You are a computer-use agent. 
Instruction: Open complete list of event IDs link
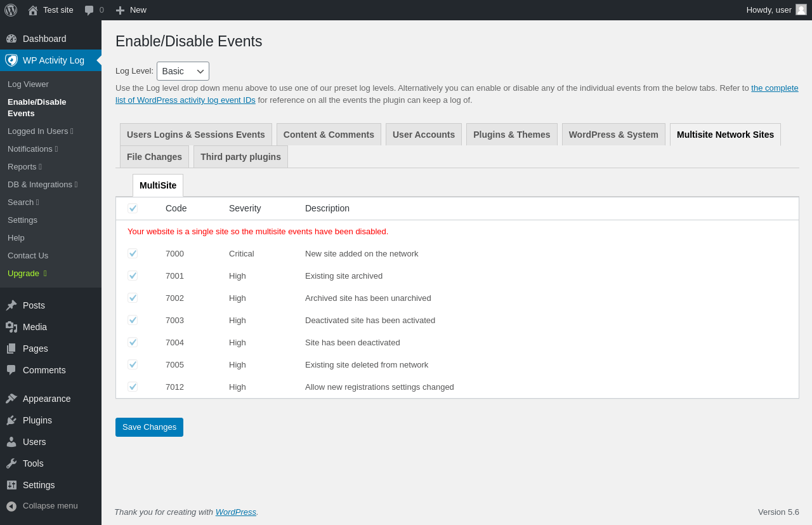pos(774,88)
